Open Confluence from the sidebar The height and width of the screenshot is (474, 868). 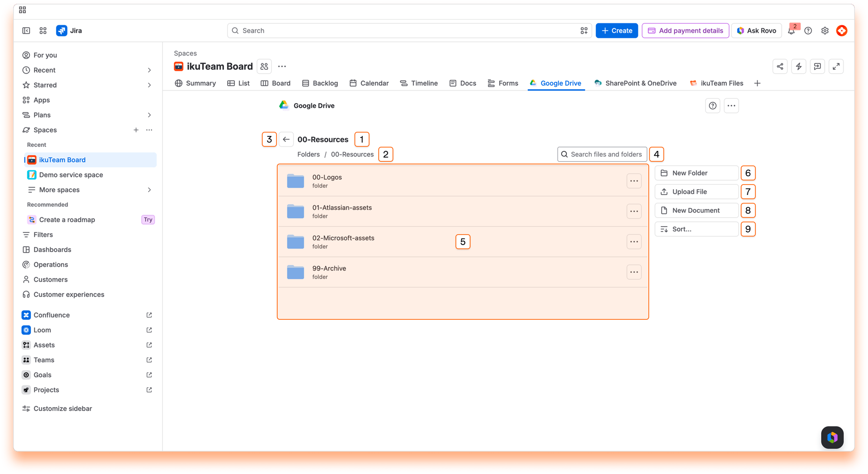[87, 315]
